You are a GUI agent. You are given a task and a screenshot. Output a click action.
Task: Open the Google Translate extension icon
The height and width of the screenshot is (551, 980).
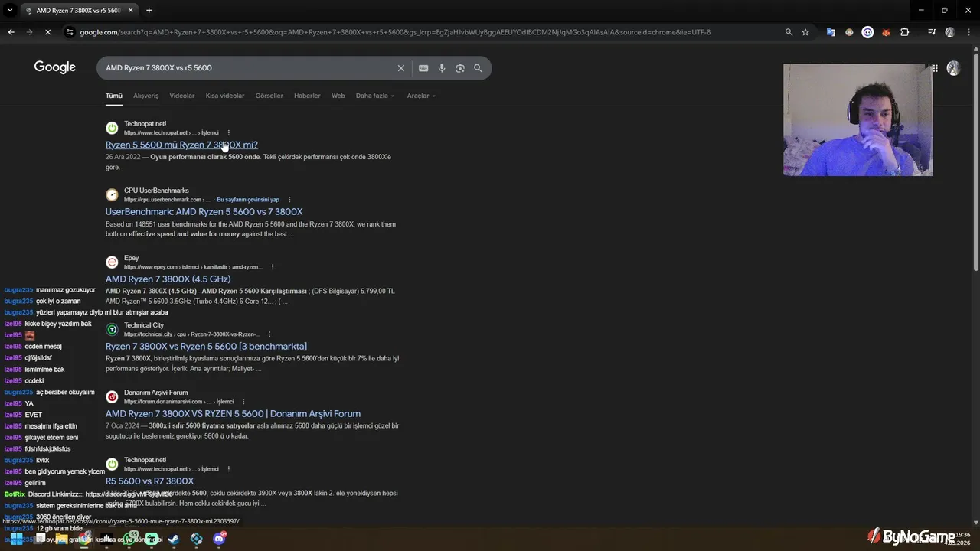click(x=831, y=32)
